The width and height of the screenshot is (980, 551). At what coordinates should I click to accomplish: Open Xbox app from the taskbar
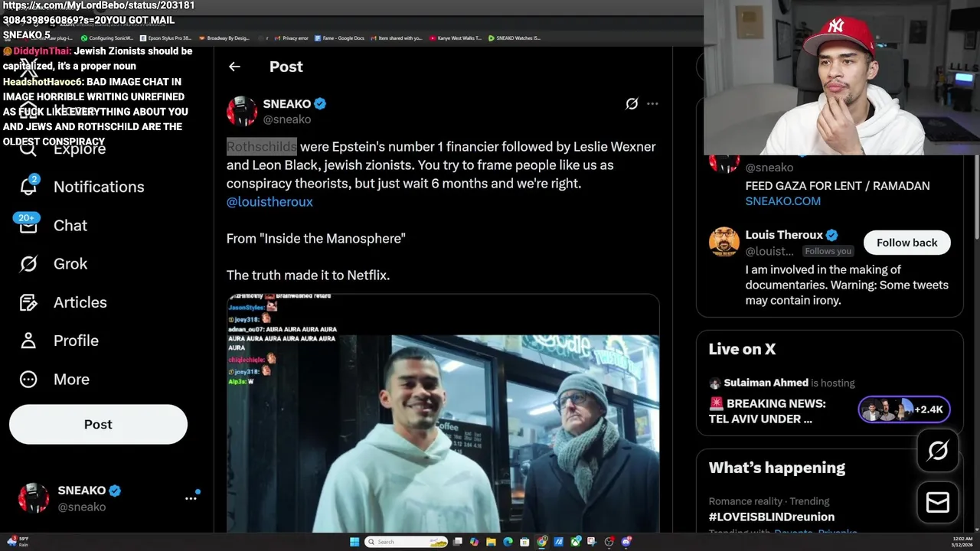(575, 542)
